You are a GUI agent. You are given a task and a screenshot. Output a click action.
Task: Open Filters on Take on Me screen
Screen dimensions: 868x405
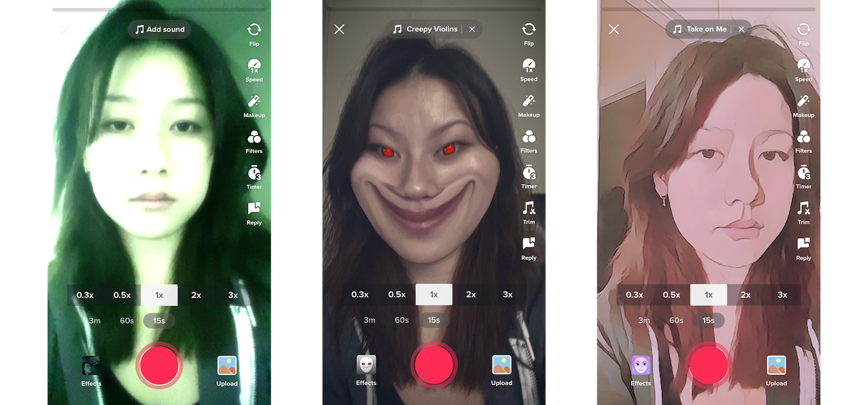(804, 136)
